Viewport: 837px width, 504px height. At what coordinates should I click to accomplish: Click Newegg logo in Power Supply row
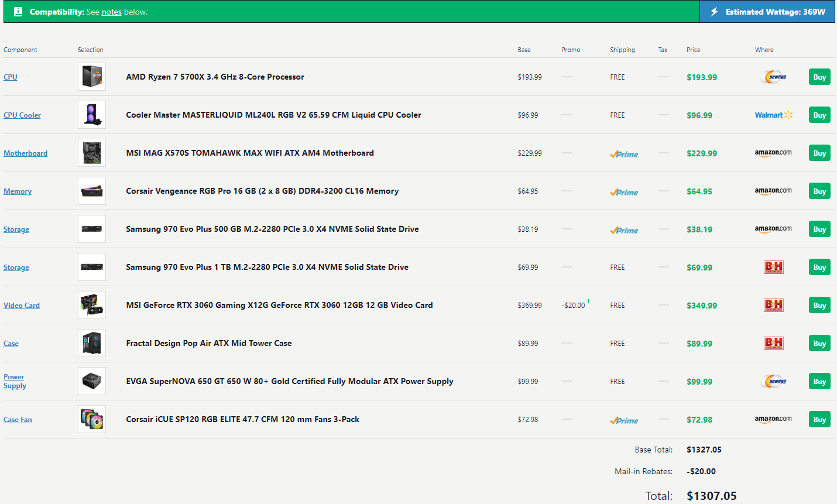(x=774, y=381)
